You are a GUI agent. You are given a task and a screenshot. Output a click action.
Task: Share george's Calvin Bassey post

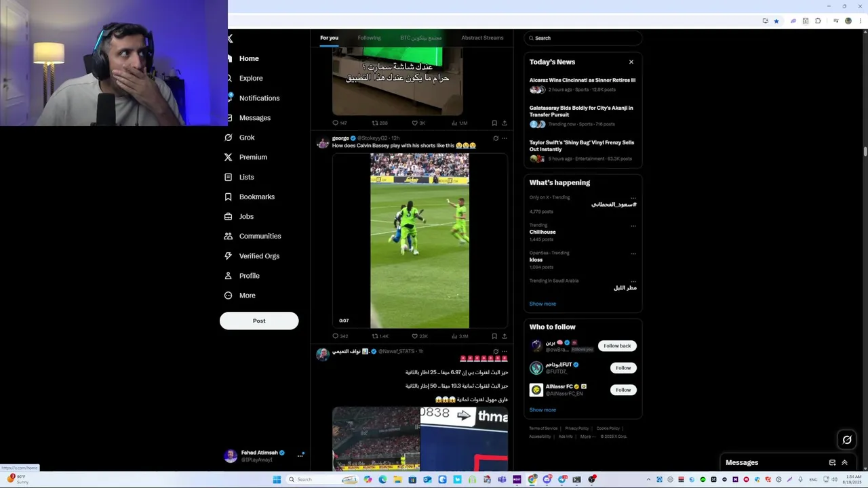505,336
